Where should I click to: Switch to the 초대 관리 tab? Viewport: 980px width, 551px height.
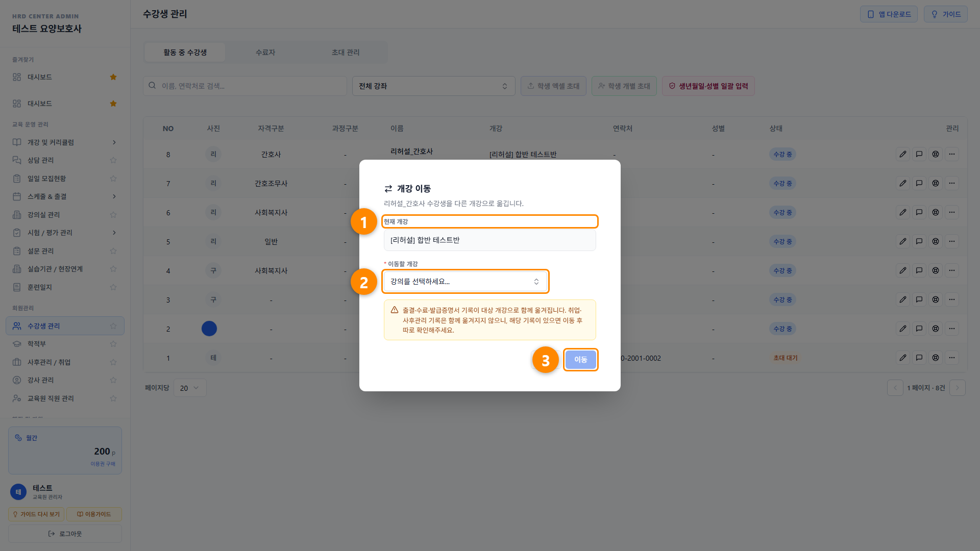[x=346, y=52]
